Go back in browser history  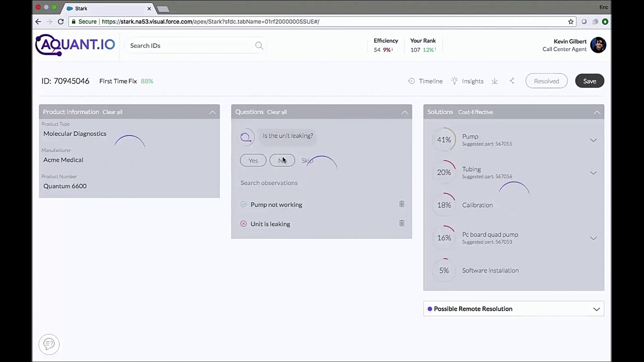coord(38,22)
